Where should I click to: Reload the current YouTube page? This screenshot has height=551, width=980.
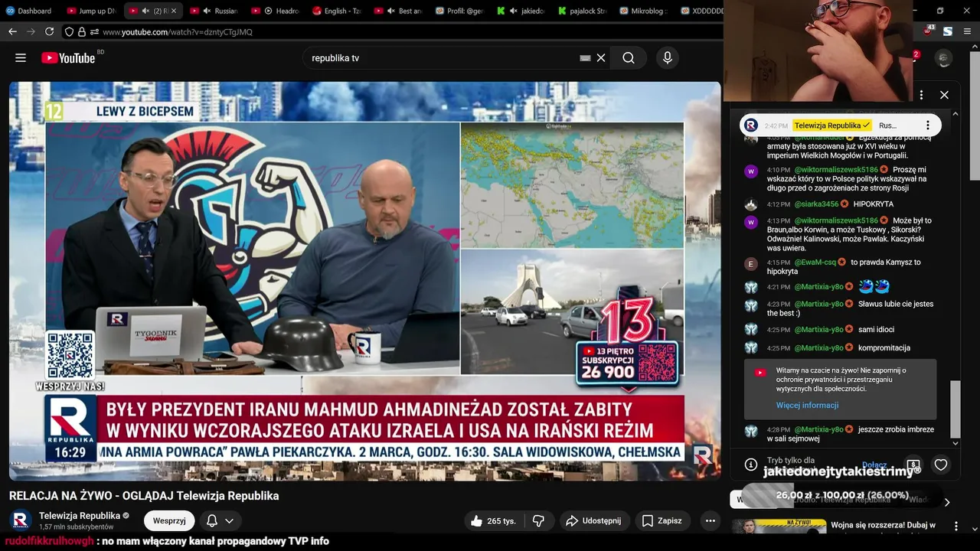(x=49, y=32)
